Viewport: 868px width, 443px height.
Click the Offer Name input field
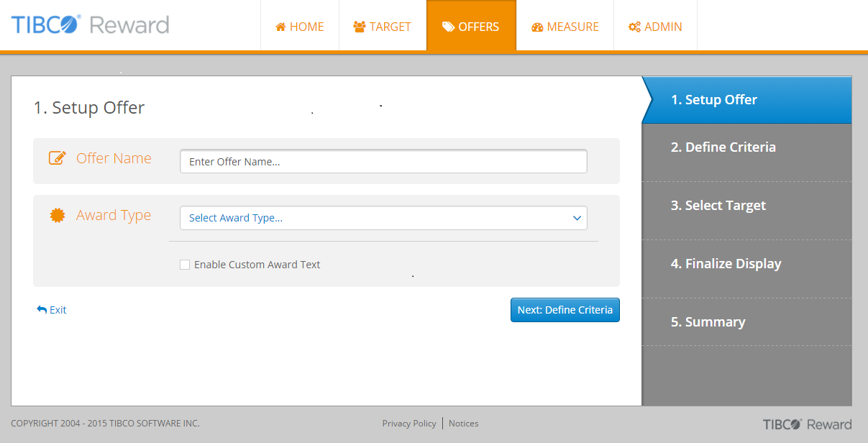(383, 161)
